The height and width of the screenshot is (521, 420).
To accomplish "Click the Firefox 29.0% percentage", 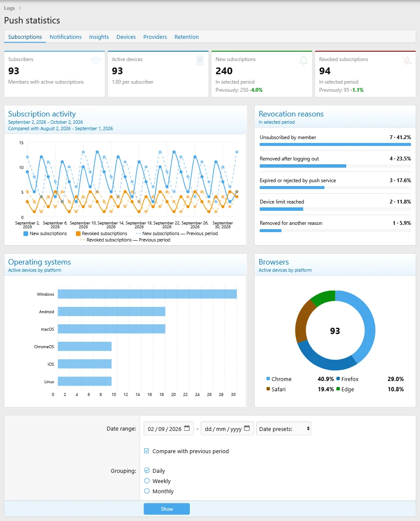I will (x=396, y=379).
